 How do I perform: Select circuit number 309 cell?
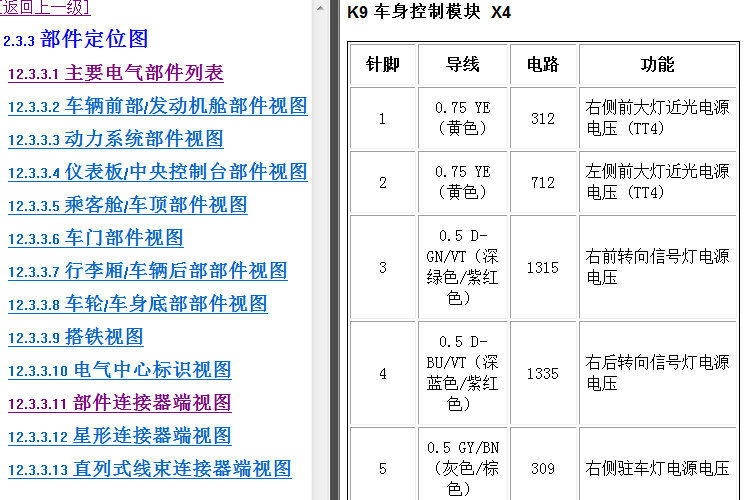point(543,464)
